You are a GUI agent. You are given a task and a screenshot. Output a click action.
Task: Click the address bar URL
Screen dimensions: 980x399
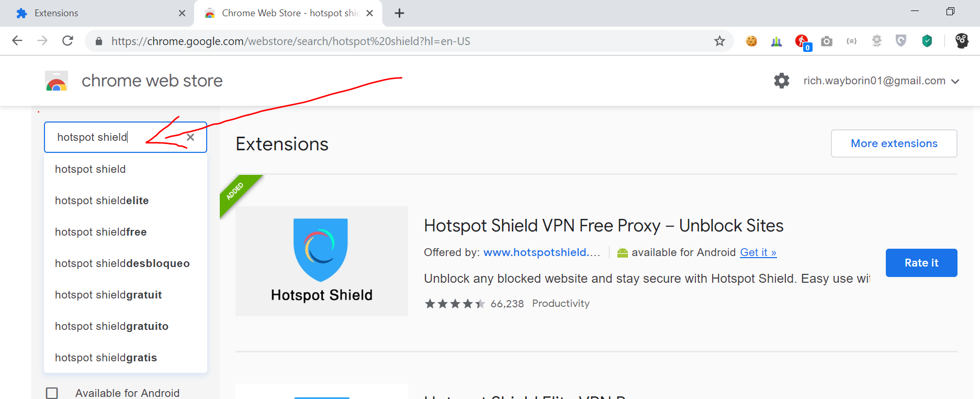pos(290,41)
